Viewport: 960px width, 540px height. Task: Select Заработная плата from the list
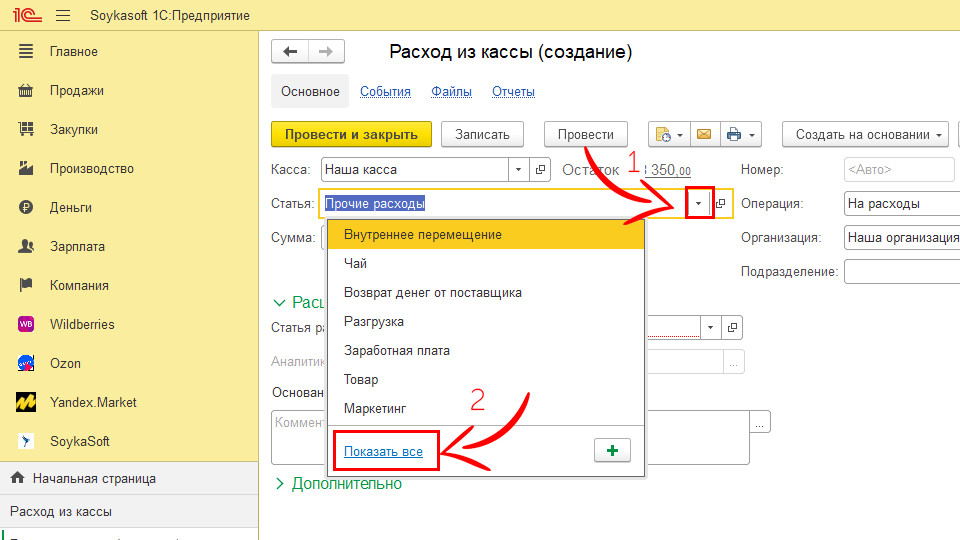coord(396,350)
